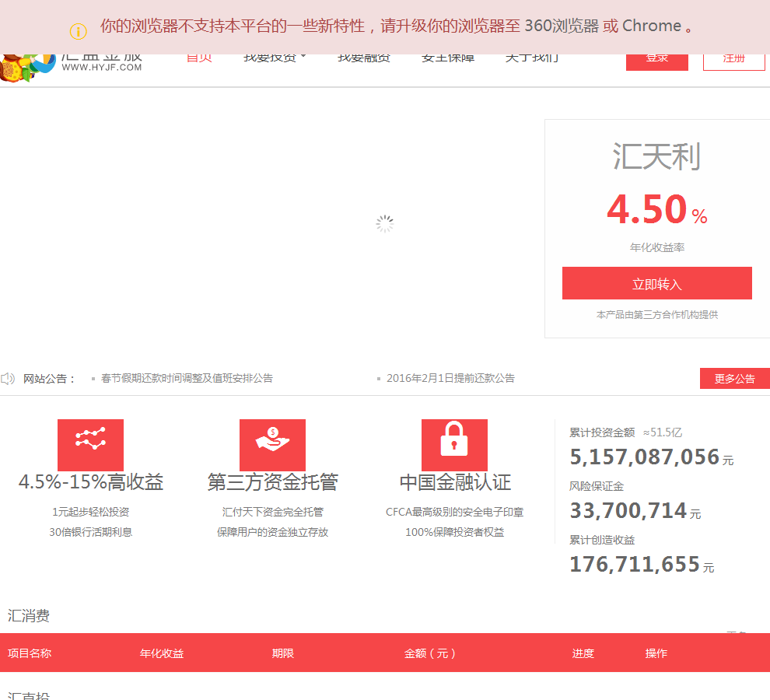This screenshot has width=770, height=700.
Task: Click the 年化收益率 label under 4.50%
Action: coord(657,247)
